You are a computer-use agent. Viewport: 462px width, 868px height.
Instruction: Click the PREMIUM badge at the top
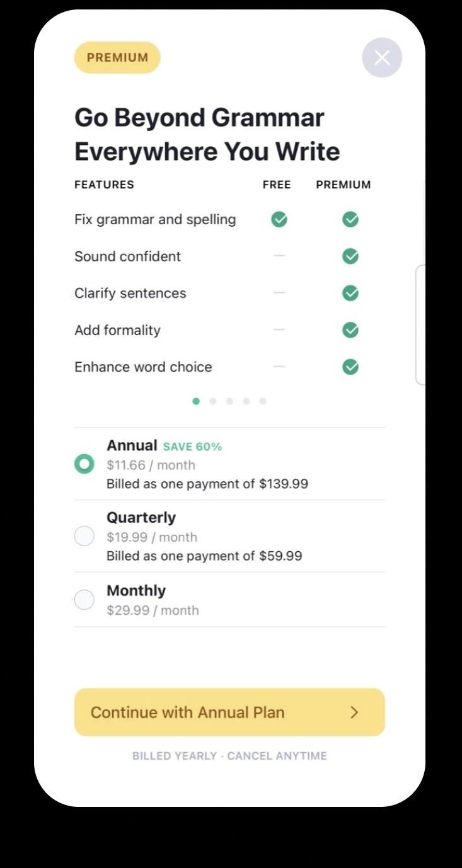(117, 57)
